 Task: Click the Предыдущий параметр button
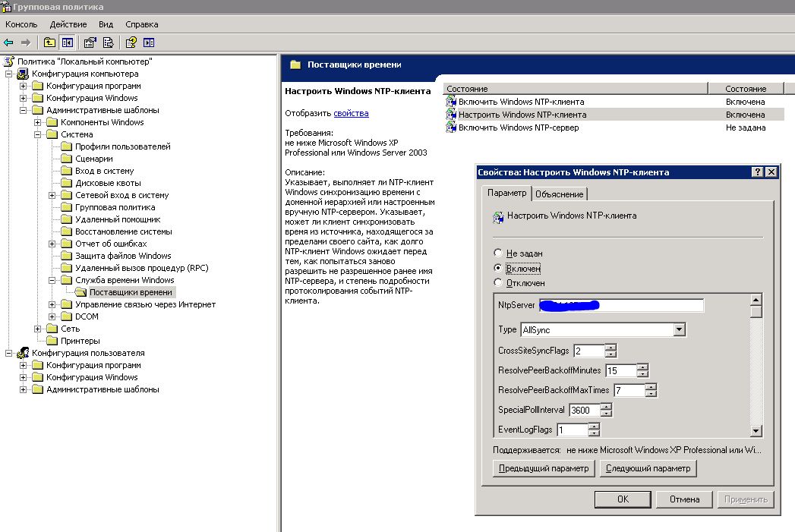point(544,469)
